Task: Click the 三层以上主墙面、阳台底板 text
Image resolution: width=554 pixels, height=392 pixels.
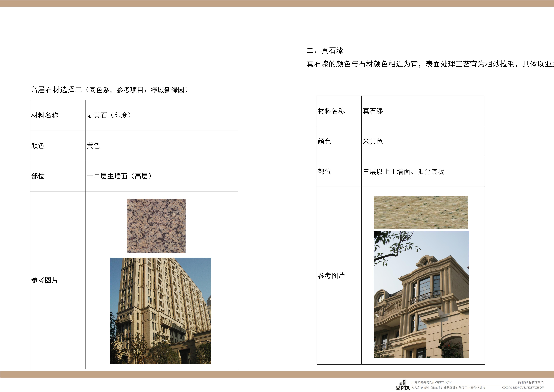Action: click(x=403, y=172)
